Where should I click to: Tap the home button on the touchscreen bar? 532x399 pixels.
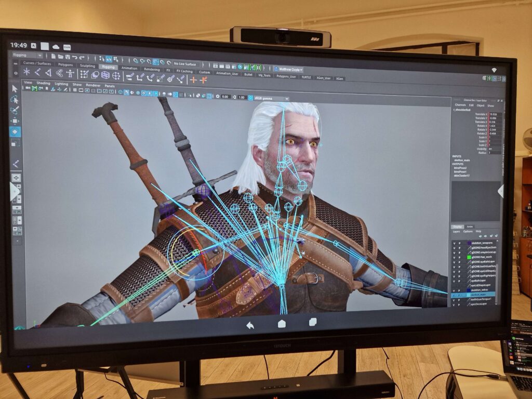point(282,324)
